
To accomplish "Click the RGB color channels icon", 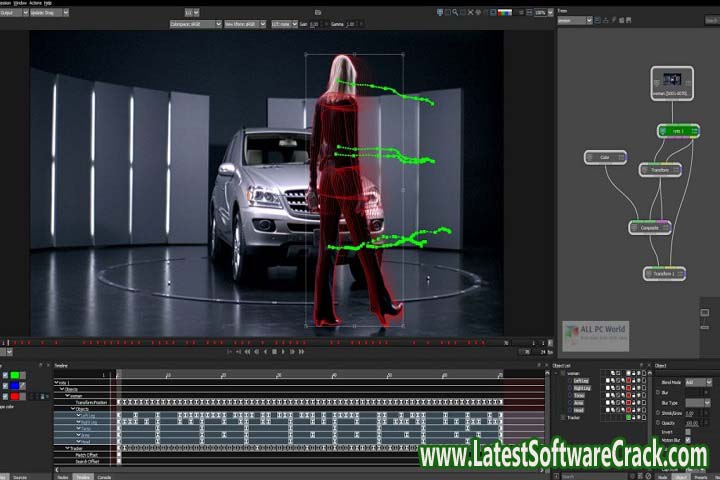I will coord(505,13).
